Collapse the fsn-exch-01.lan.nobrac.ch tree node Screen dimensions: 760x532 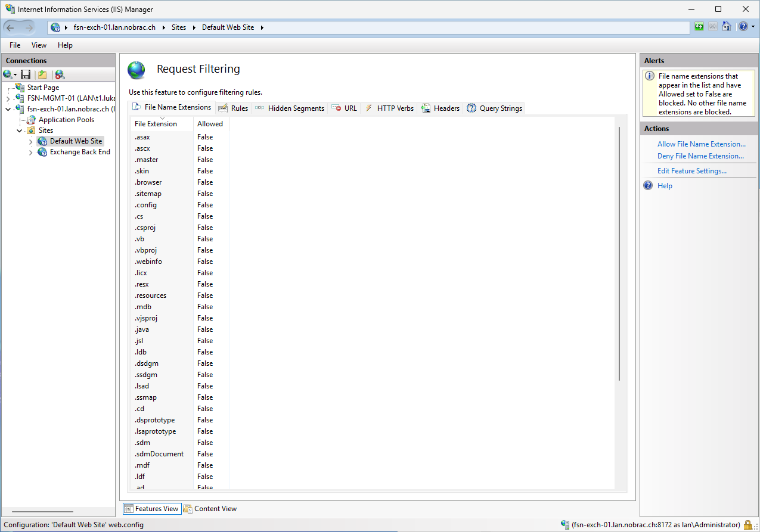click(x=8, y=109)
